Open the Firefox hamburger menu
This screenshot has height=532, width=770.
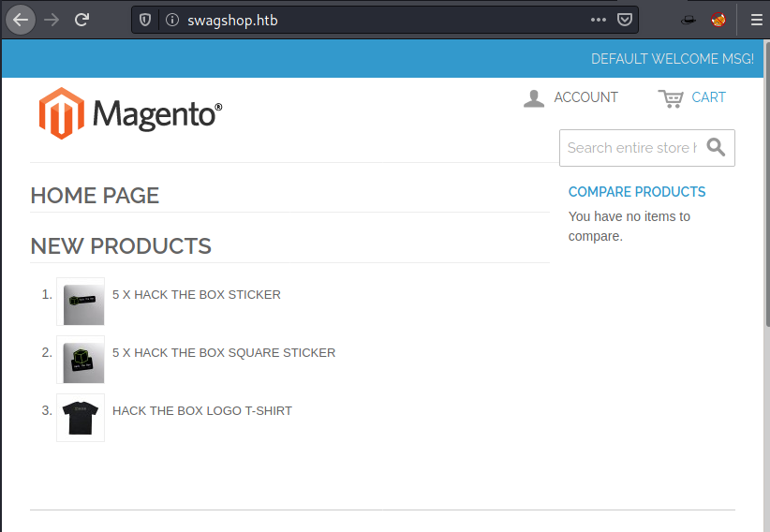[x=756, y=20]
